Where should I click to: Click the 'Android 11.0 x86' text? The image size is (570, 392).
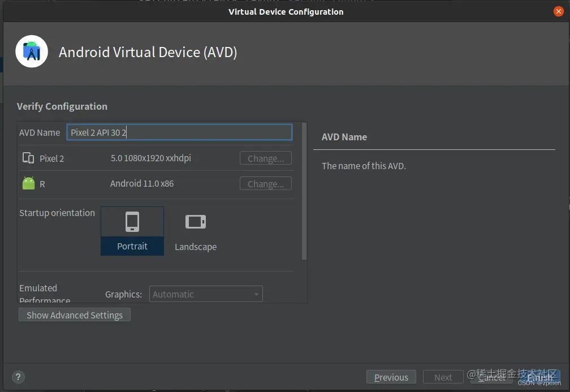pos(142,184)
